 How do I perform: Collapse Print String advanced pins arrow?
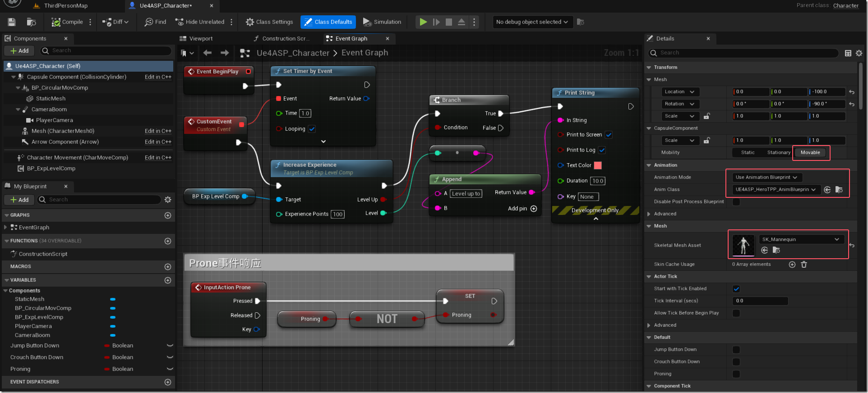596,219
